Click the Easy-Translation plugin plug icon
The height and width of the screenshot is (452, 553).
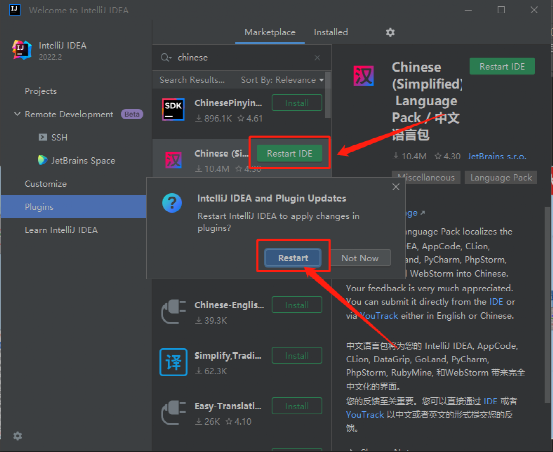(174, 413)
